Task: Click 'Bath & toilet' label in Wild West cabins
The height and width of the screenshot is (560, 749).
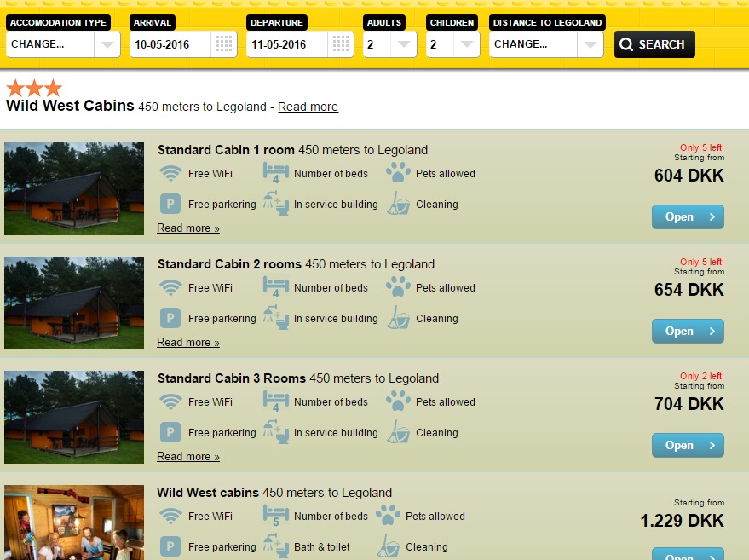Action: click(322, 547)
